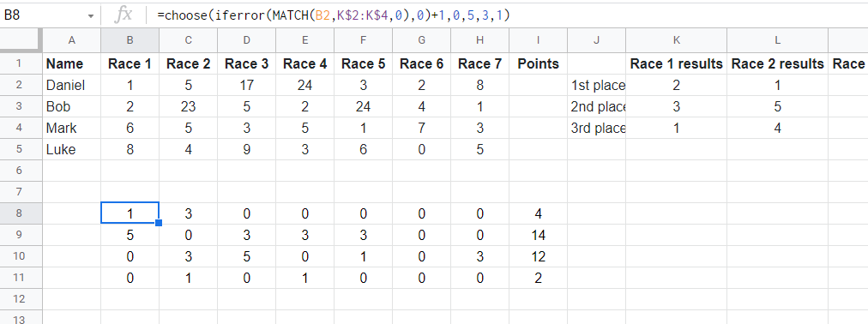Click the 'Race 2' header cell
Viewport: 868px width, 324px height.
click(x=188, y=63)
